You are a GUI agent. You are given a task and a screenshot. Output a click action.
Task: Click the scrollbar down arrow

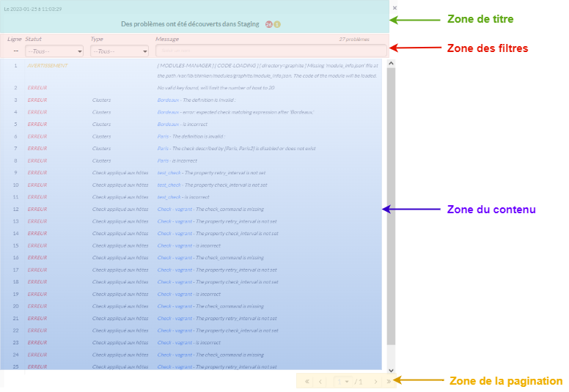coord(391,371)
